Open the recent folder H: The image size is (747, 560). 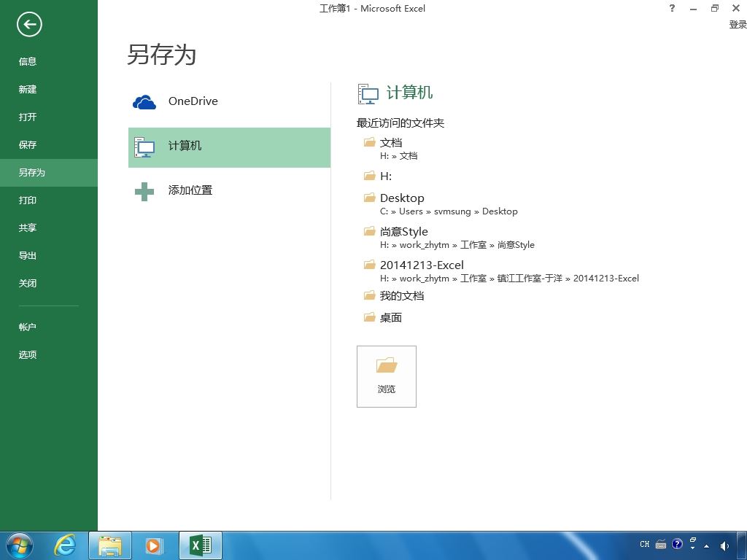point(386,176)
